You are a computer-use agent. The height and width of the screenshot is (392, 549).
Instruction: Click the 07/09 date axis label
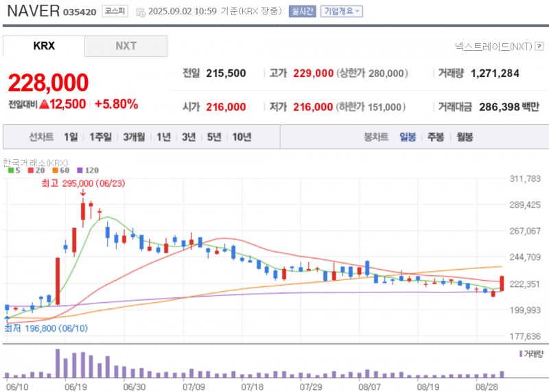194,387
